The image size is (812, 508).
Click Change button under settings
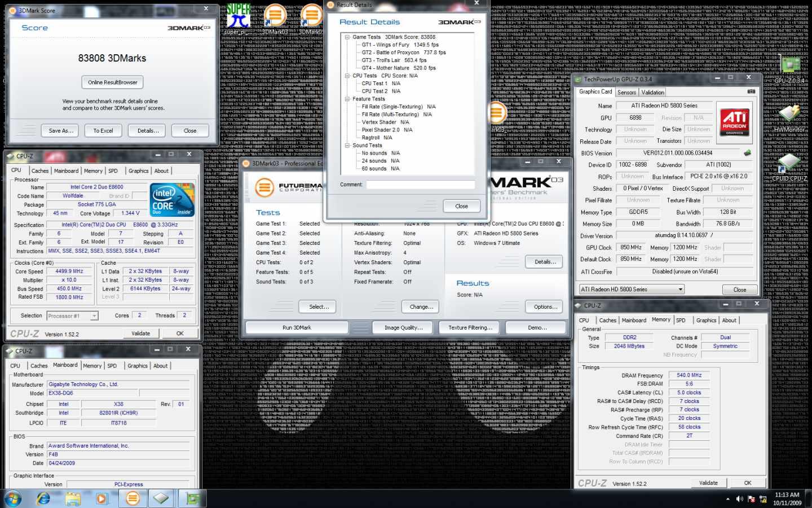[421, 307]
